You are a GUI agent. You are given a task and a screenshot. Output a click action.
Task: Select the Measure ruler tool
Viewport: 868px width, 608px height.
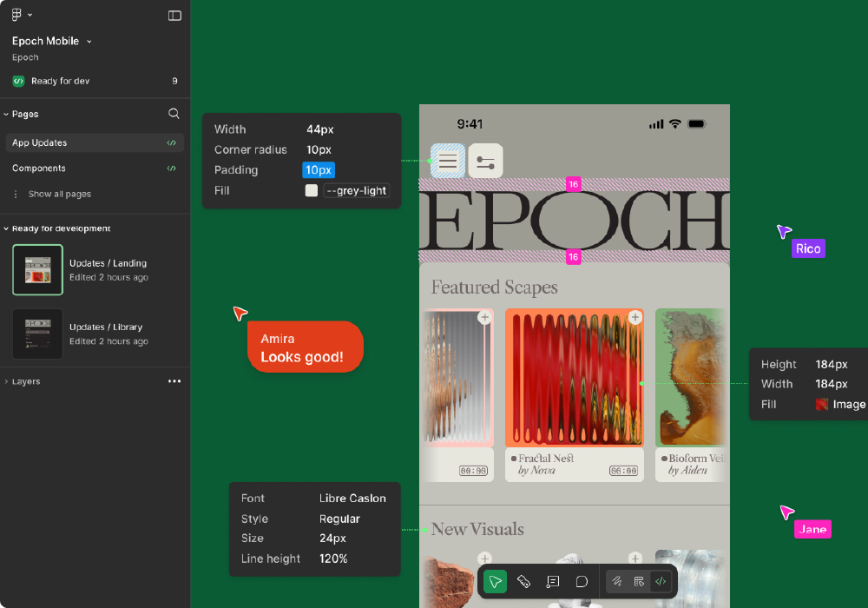tap(524, 582)
